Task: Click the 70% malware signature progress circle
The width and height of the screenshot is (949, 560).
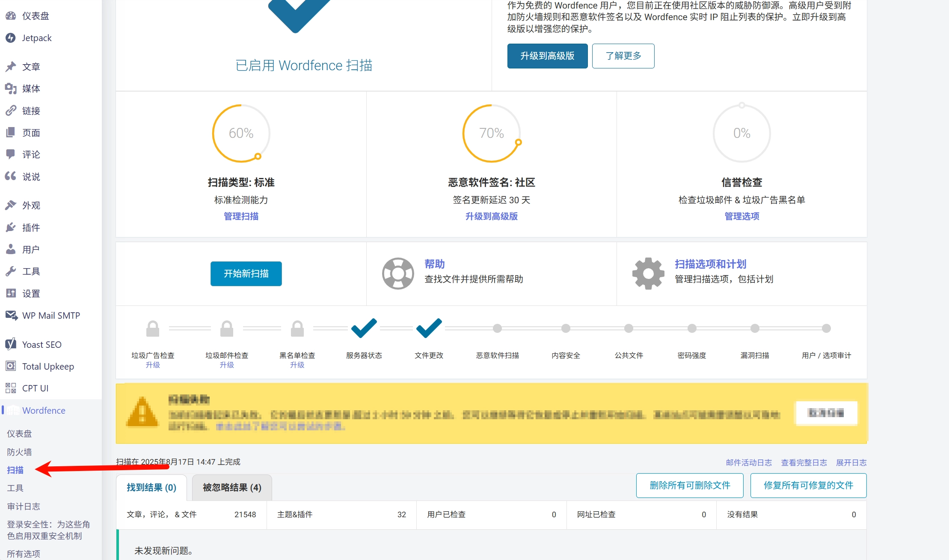Action: pos(492,133)
